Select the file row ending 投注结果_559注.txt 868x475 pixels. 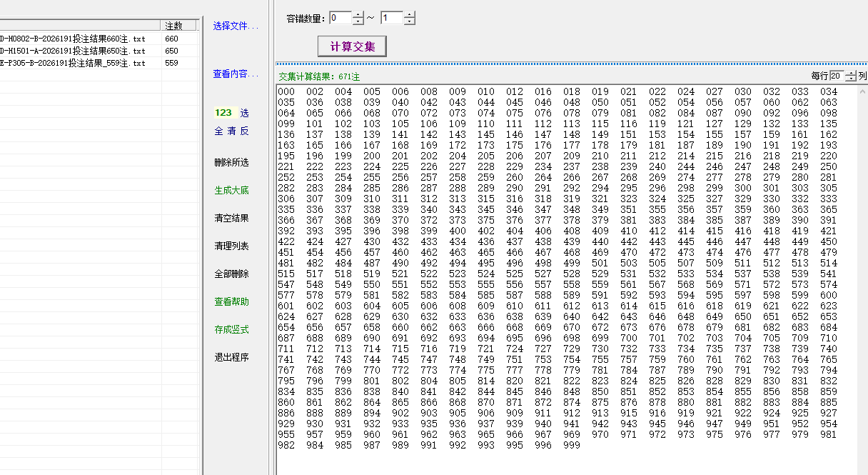pos(99,64)
